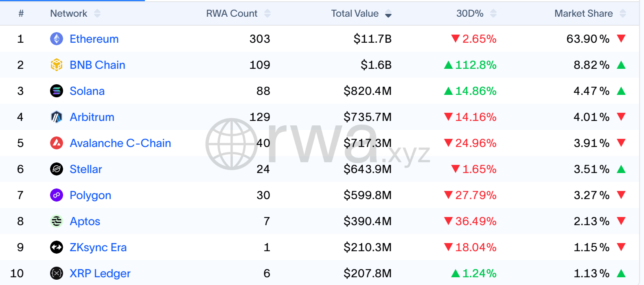Click Ethereum's 63.90% market share value
Image resolution: width=644 pixels, height=285 pixels.
pos(588,39)
